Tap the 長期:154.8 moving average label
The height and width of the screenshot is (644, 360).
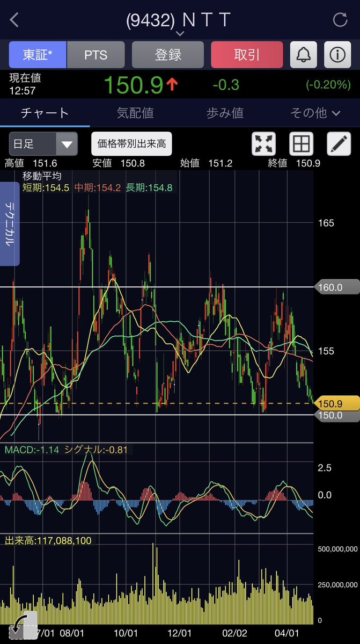pyautogui.click(x=149, y=187)
